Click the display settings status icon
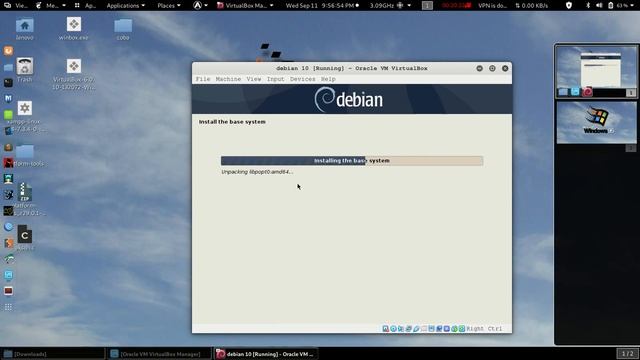The height and width of the screenshot is (360, 640). click(x=431, y=329)
